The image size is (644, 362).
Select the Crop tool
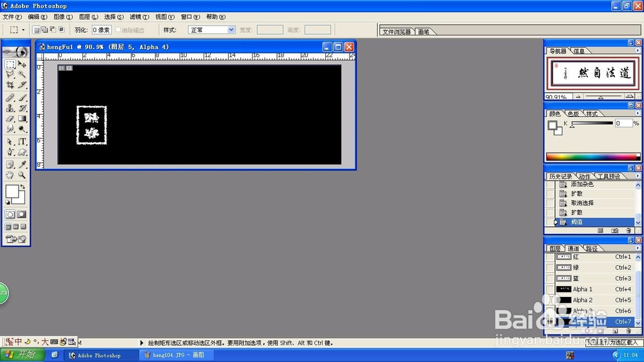click(10, 85)
